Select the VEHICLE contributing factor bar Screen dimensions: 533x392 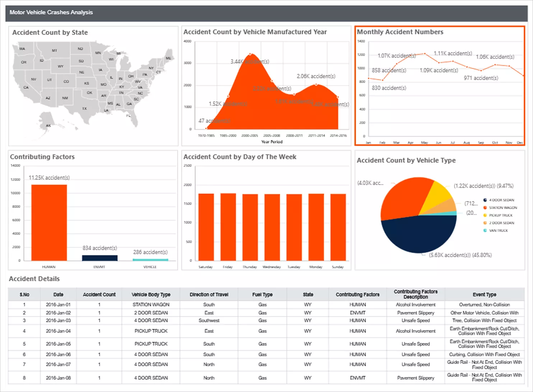150,260
